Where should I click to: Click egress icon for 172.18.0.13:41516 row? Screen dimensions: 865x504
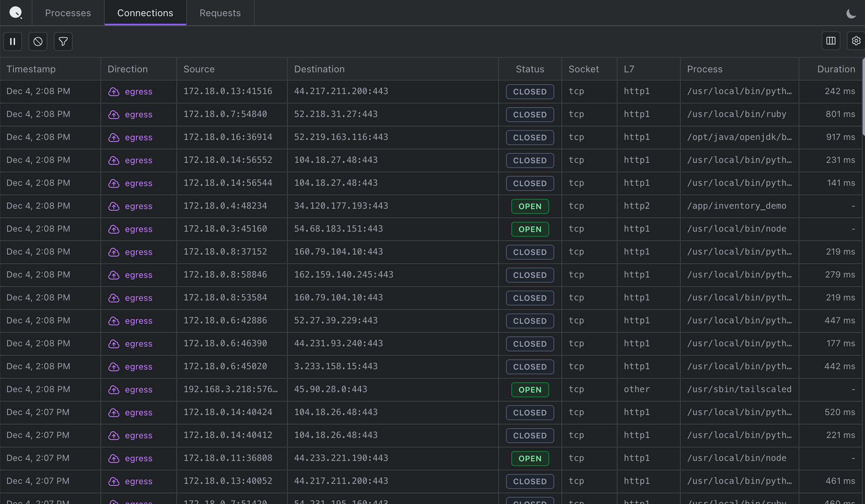click(x=114, y=92)
